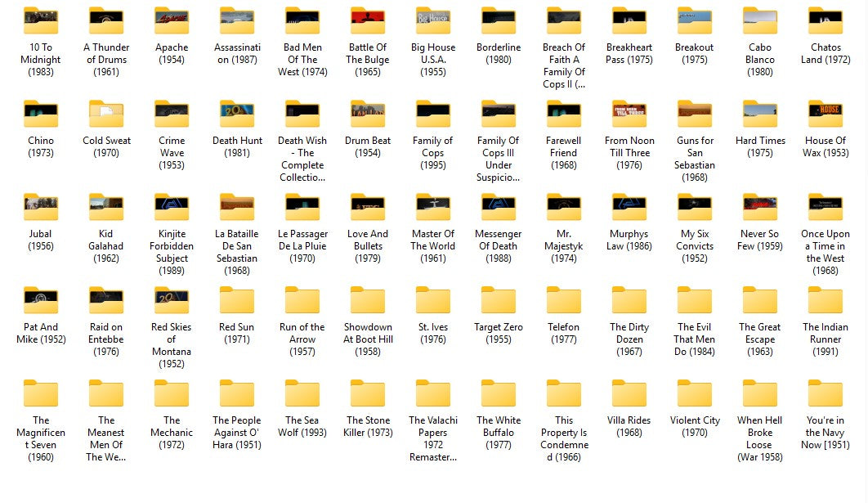Screen dimensions: 868x503
Task: Click The Indian Runner (1991) folder icon
Action: (x=825, y=300)
